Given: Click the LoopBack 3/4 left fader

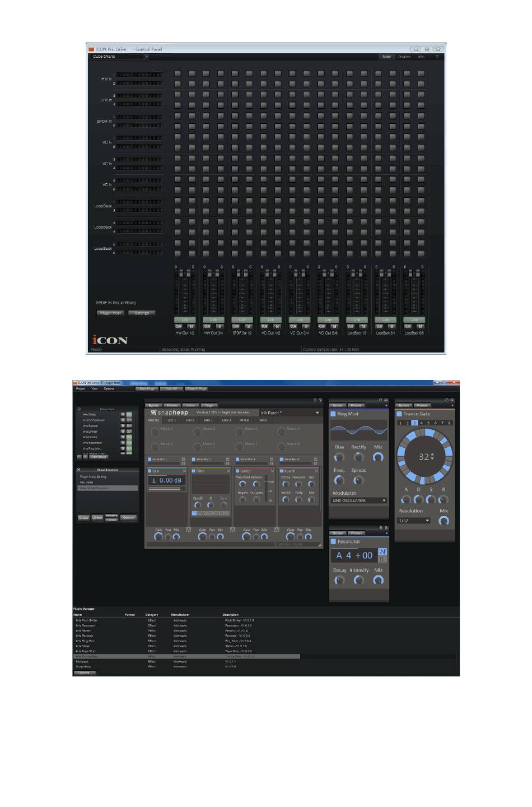Looking at the screenshot, I should tap(381, 273).
